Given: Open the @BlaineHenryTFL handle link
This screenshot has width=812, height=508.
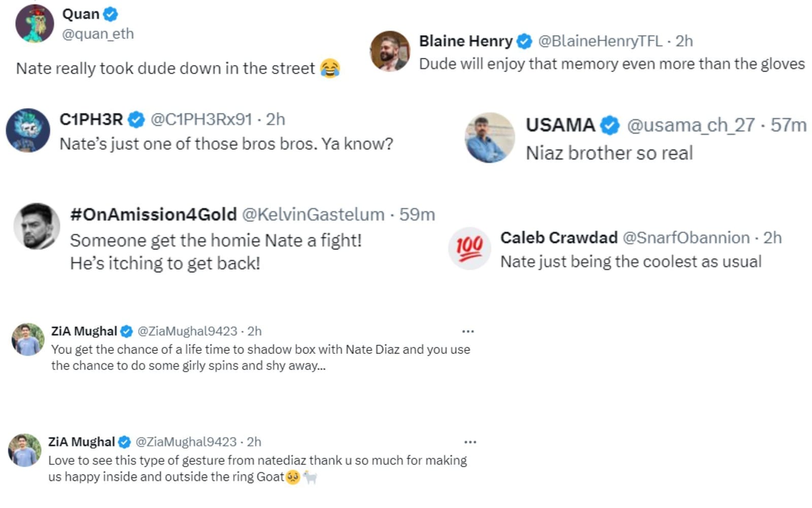Looking at the screenshot, I should coord(600,41).
